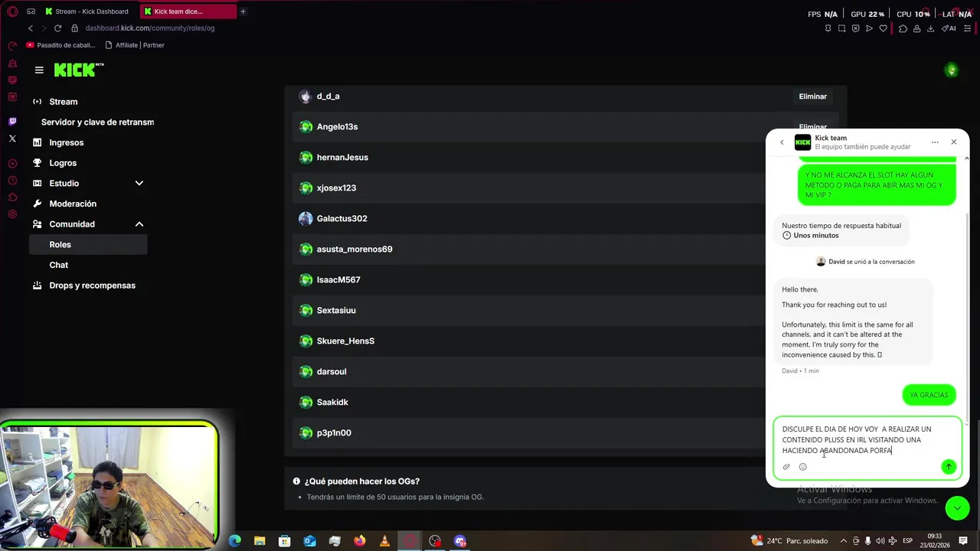
Task: Click user Angelo13s in OG list
Action: pos(337,127)
